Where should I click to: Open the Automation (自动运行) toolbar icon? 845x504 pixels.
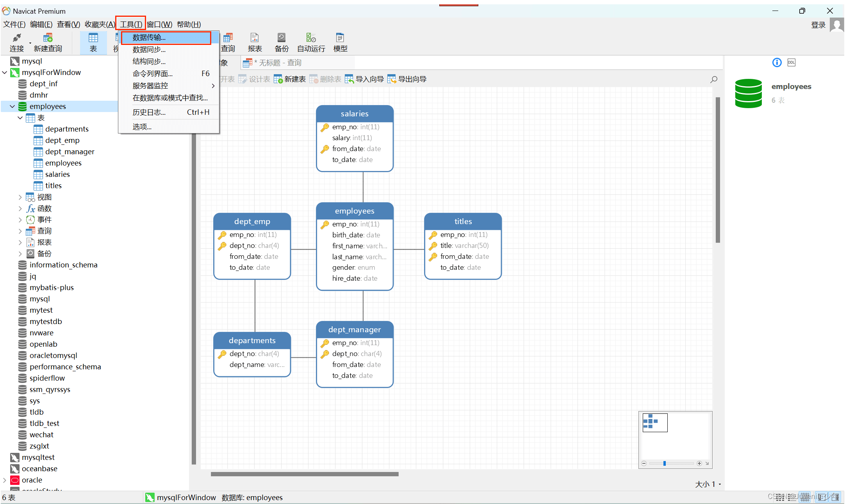click(x=311, y=38)
